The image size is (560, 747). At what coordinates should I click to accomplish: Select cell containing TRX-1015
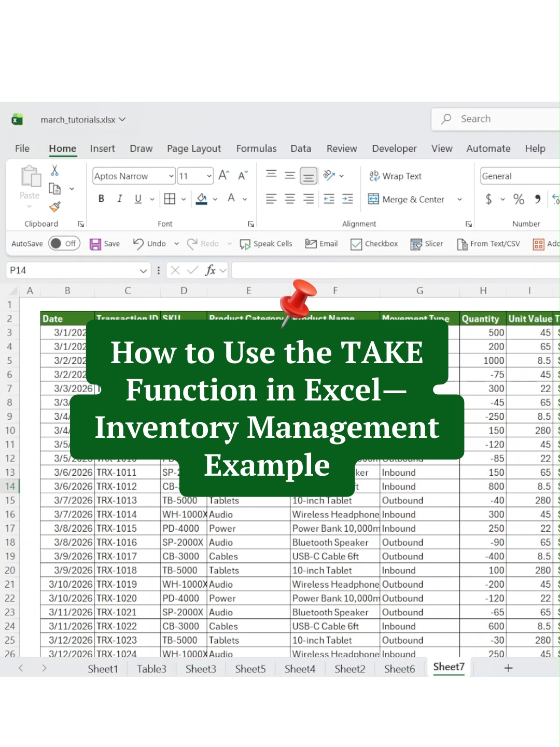point(127,528)
